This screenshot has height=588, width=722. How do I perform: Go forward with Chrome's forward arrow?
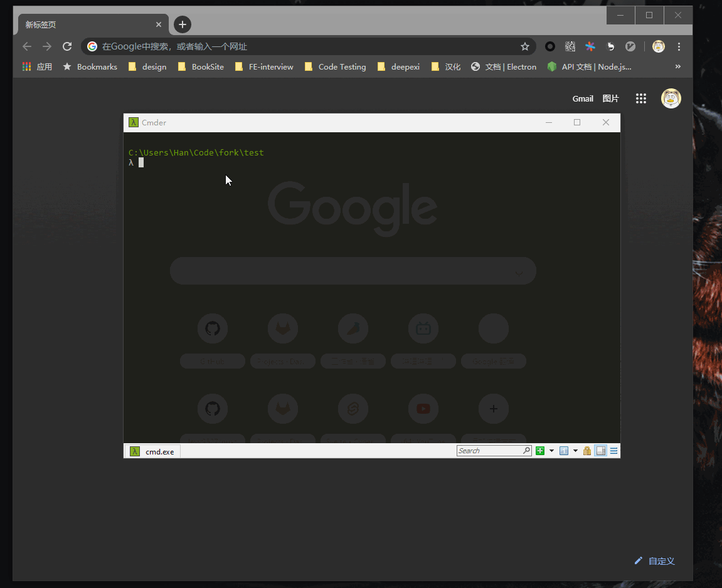click(x=47, y=46)
